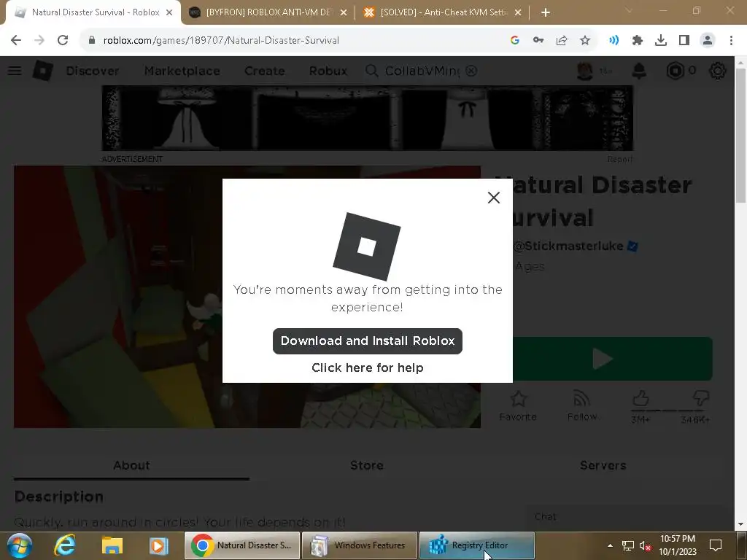The image size is (747, 560).
Task: Open the Windows Start menu
Action: point(19,545)
